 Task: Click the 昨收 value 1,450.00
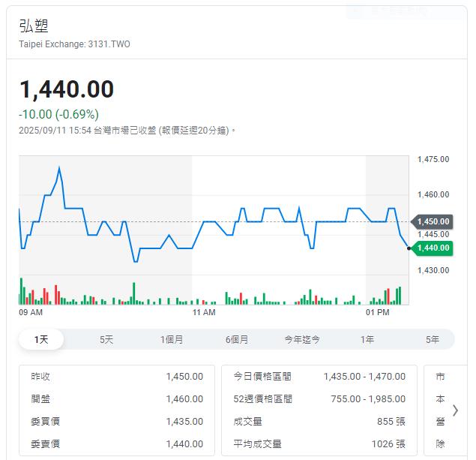tap(184, 377)
